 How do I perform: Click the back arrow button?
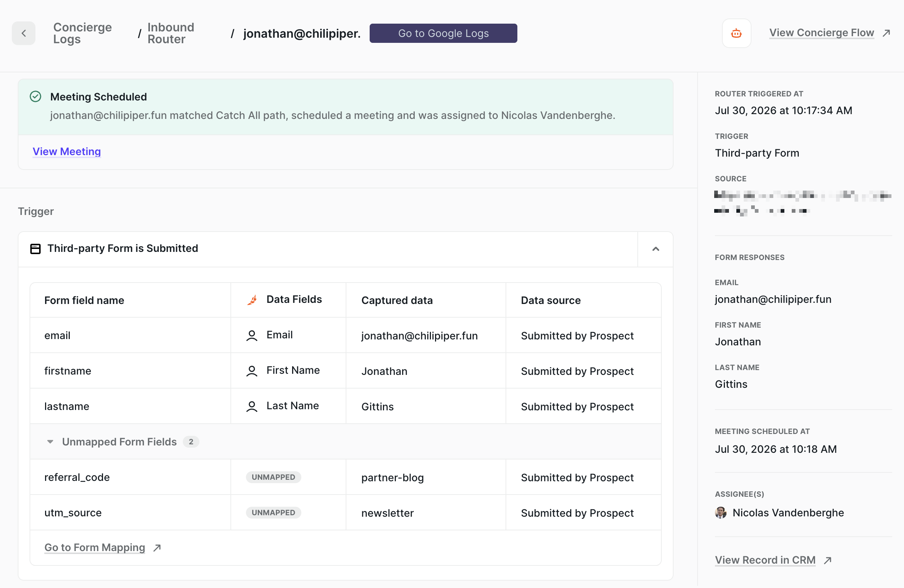[24, 34]
